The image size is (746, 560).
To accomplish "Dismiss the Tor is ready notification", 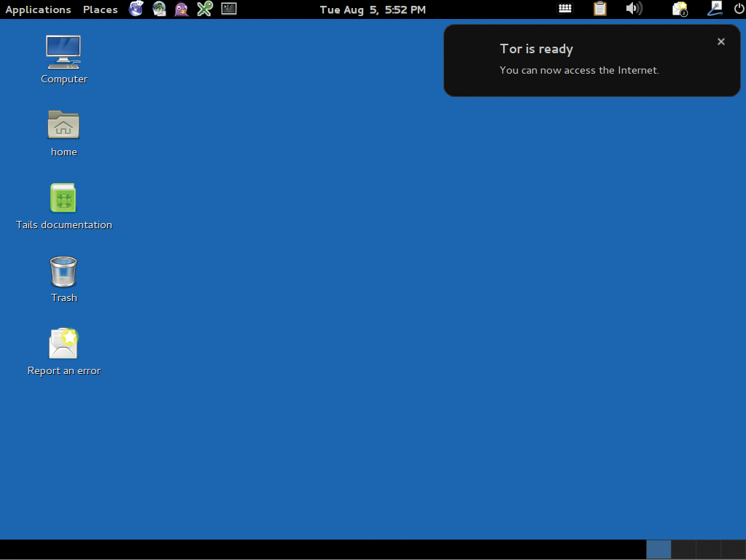I will tap(721, 42).
